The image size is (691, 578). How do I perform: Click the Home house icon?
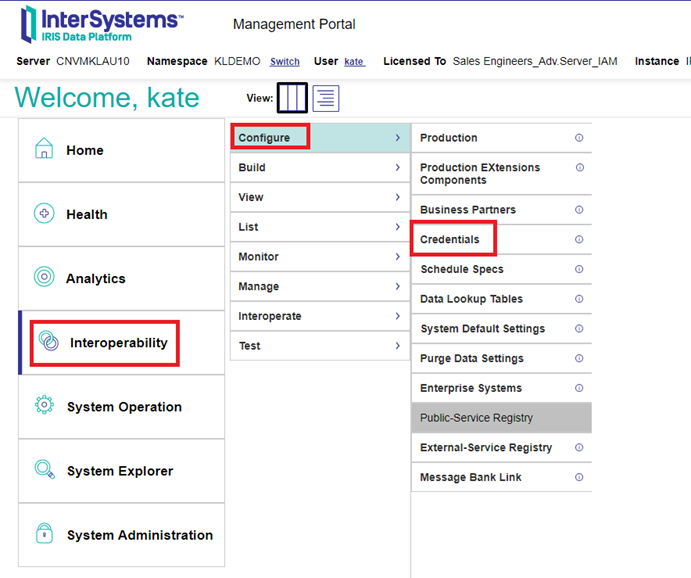[x=44, y=150]
